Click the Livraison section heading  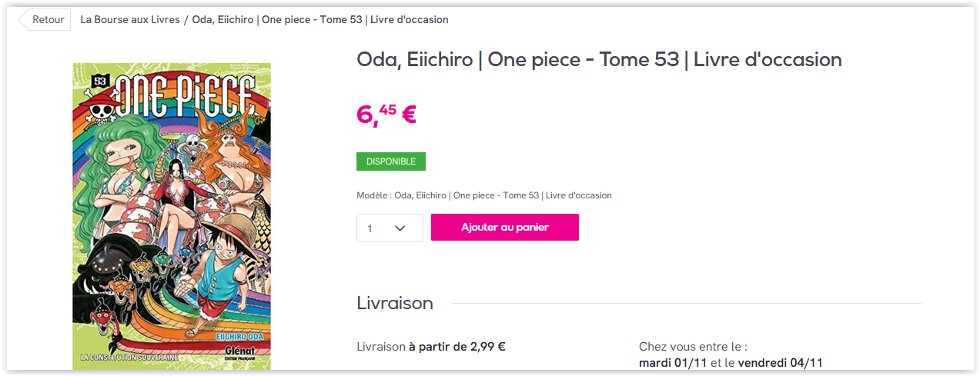click(x=395, y=303)
